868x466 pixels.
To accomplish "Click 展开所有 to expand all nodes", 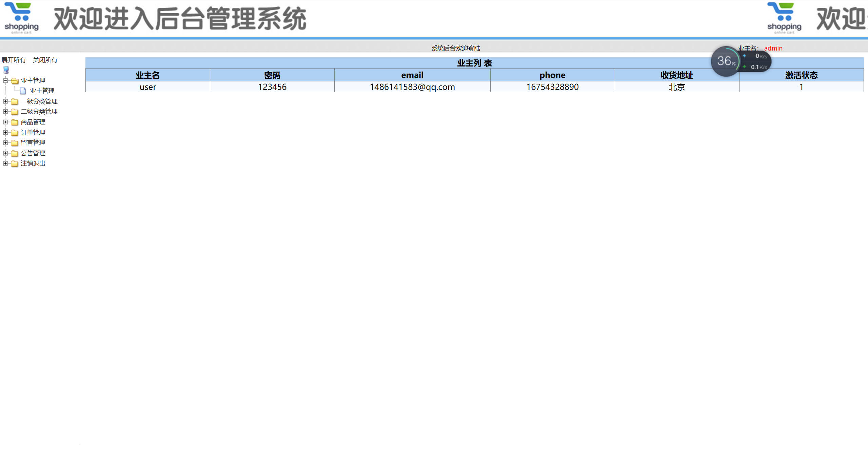I will tap(14, 60).
